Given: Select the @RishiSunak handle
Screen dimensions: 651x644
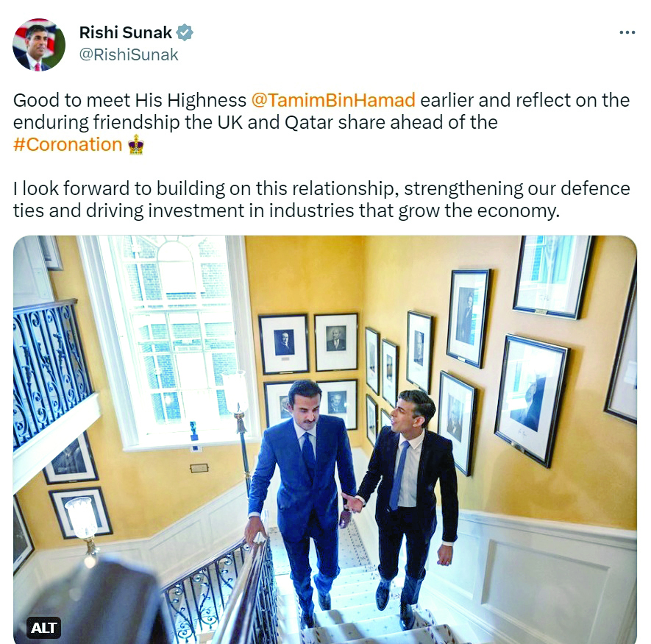Looking at the screenshot, I should point(129,54).
